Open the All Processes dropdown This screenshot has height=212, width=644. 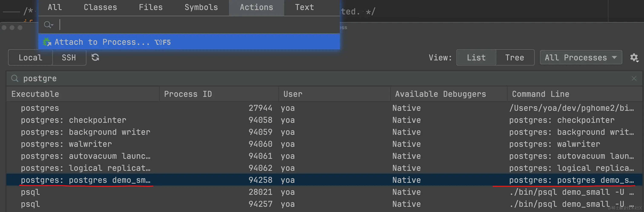(x=581, y=57)
